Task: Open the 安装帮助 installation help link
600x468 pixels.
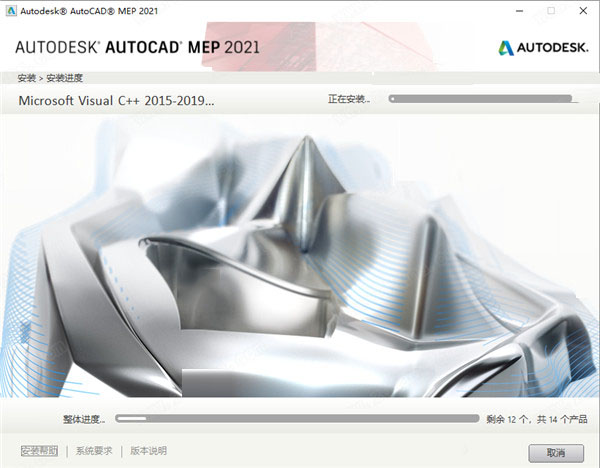Action: coord(39,451)
